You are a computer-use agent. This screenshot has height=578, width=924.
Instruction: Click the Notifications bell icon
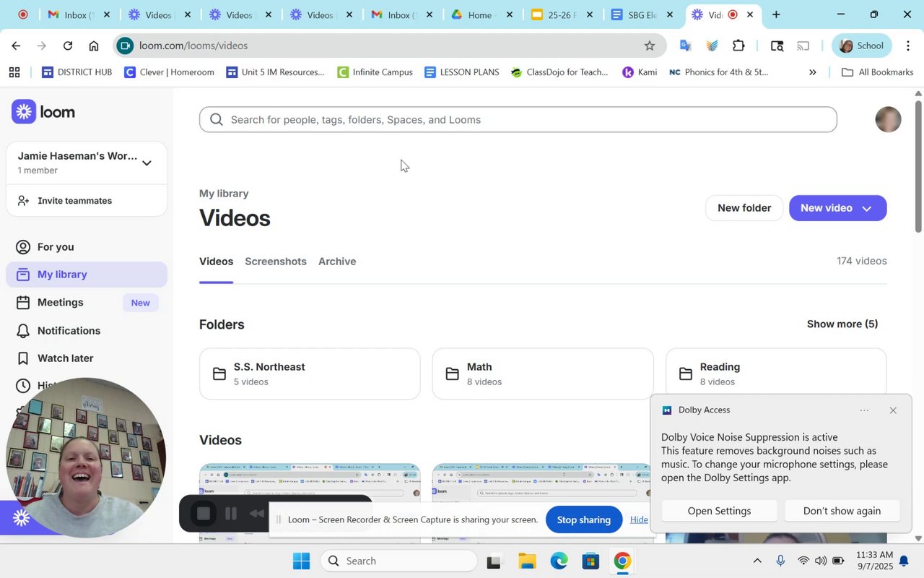point(23,331)
